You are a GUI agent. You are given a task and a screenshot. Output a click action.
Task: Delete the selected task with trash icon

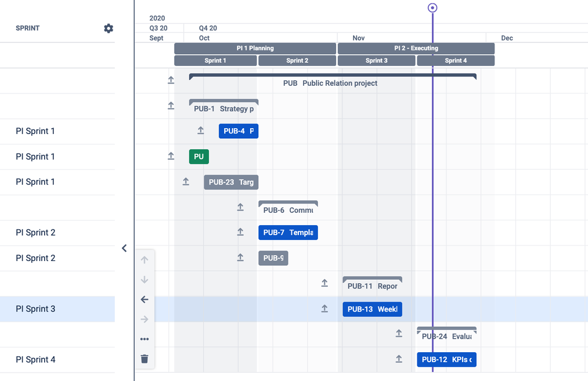144,359
